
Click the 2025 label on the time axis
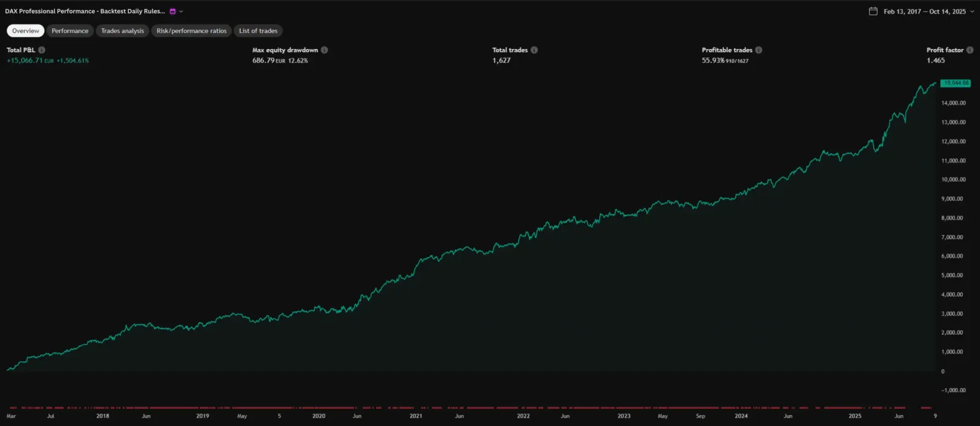tap(855, 416)
